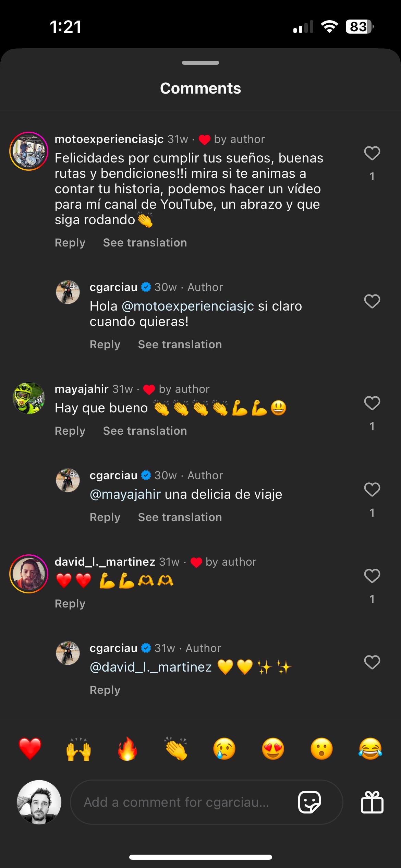The height and width of the screenshot is (868, 401).
Task: Send the clapping hands emoji reaction
Action: pos(176,749)
